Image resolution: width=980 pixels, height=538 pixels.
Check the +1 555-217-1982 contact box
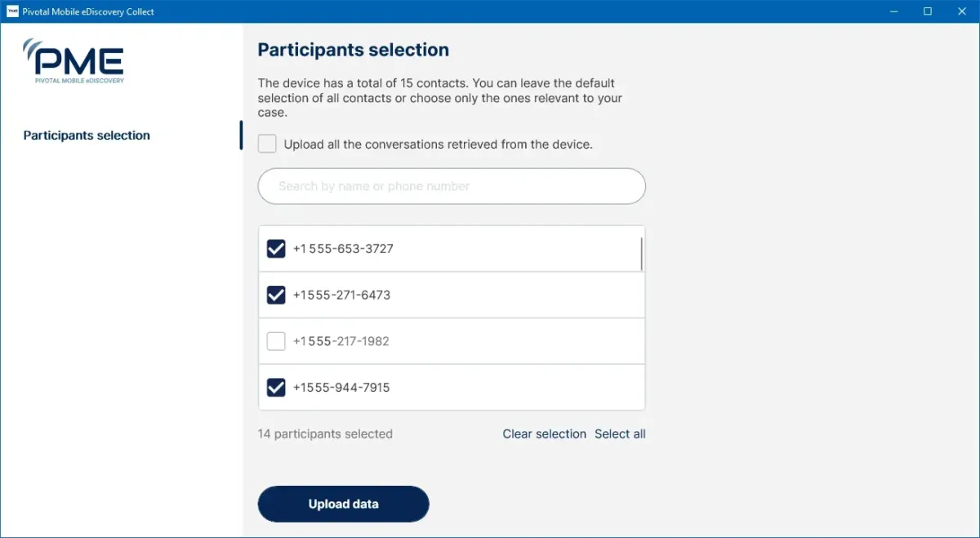pyautogui.click(x=276, y=341)
